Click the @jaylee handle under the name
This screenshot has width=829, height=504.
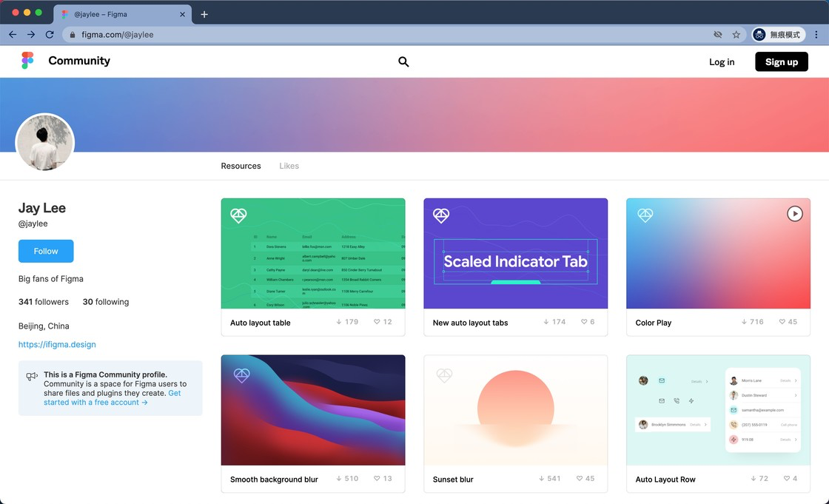click(x=33, y=224)
